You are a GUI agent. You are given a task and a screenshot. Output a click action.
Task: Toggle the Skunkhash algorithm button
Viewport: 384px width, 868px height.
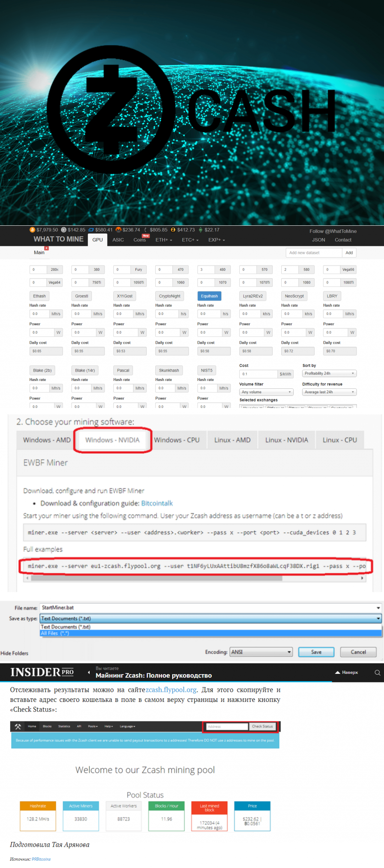(169, 370)
